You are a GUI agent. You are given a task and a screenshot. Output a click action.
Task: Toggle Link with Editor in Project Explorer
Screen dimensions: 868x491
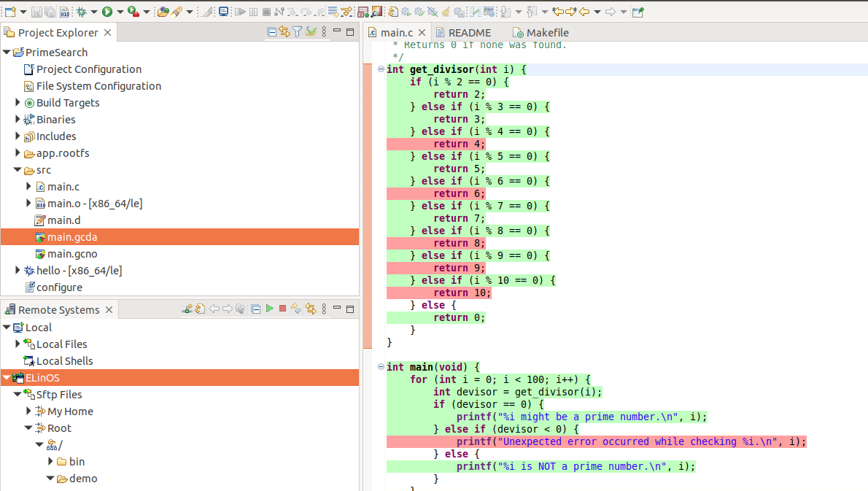tap(284, 32)
